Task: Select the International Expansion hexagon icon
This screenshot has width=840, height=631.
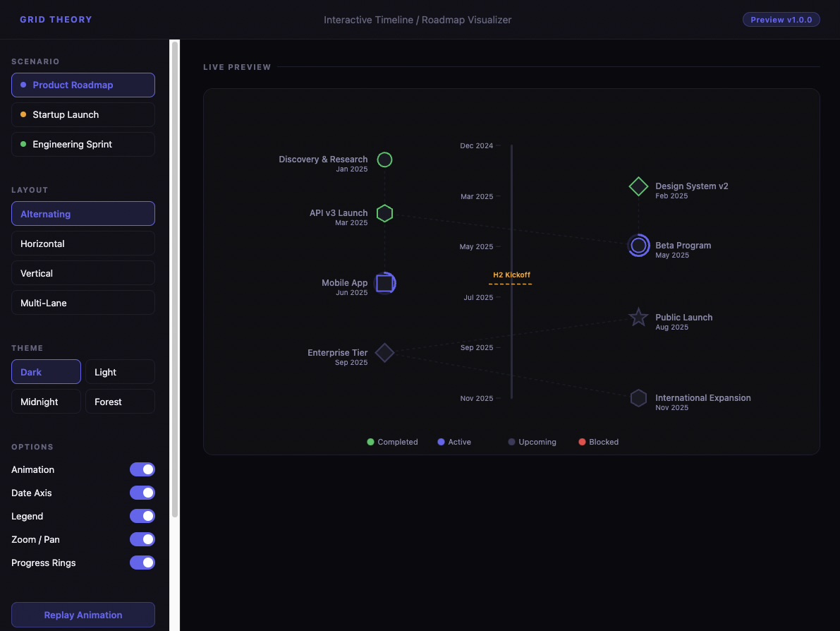Action: click(638, 397)
